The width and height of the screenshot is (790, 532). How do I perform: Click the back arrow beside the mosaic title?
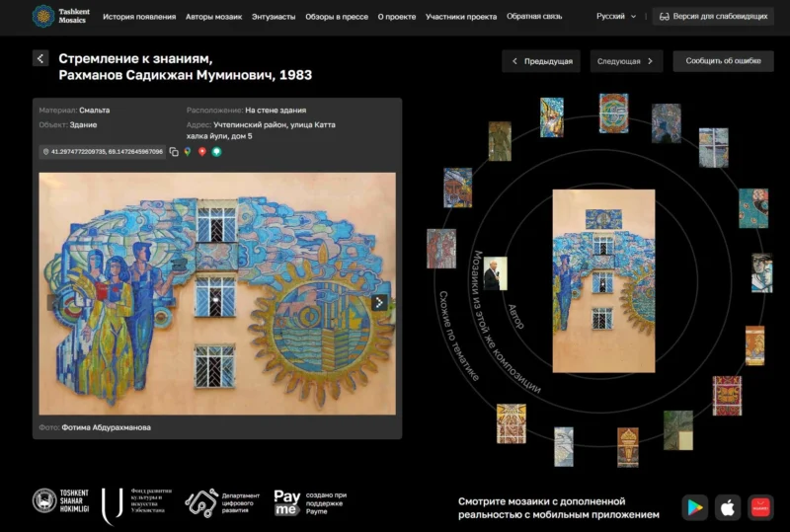(40, 59)
